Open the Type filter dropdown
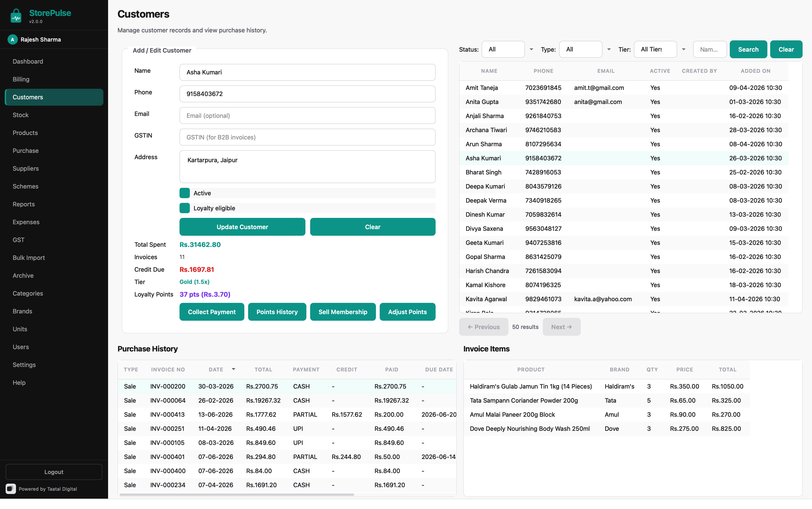 pyautogui.click(x=586, y=49)
